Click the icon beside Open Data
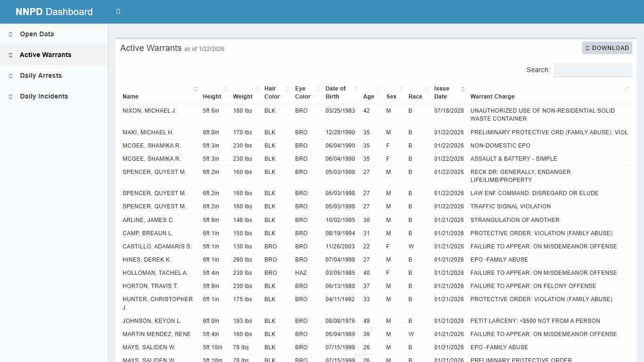 (10, 34)
